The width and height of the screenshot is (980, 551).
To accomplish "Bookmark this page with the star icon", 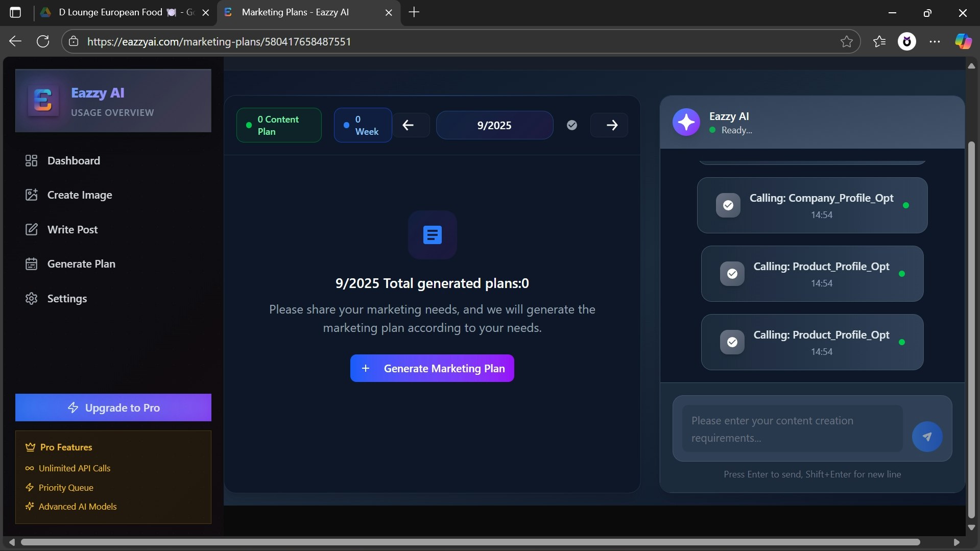I will [x=846, y=41].
